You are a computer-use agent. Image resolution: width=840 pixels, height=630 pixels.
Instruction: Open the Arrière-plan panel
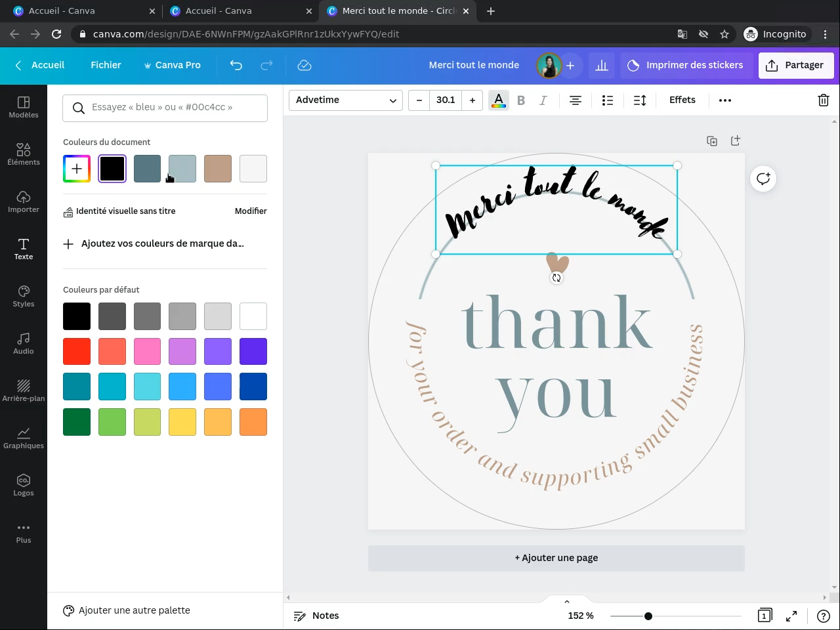coord(24,390)
